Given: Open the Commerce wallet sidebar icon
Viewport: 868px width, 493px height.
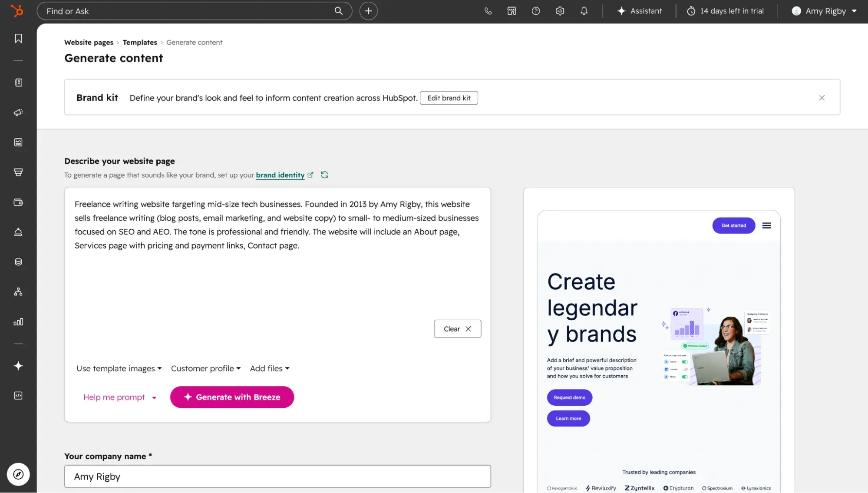Looking at the screenshot, I should pyautogui.click(x=18, y=202).
